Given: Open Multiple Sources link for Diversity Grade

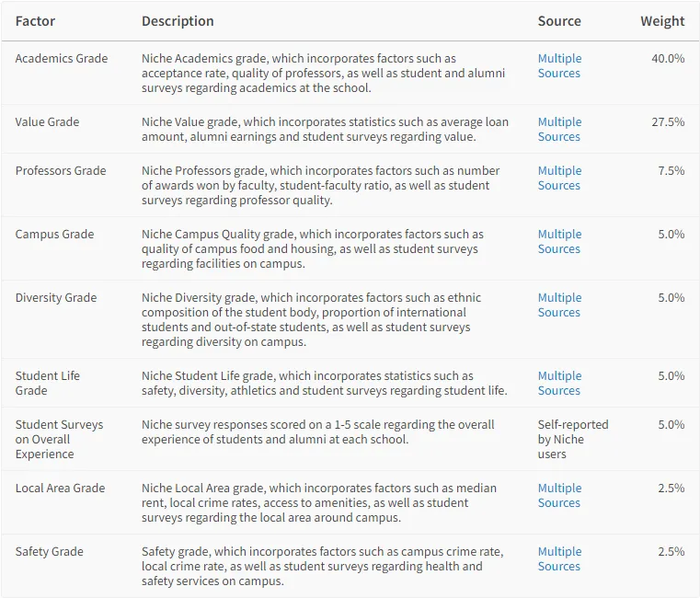Looking at the screenshot, I should pos(559,305).
